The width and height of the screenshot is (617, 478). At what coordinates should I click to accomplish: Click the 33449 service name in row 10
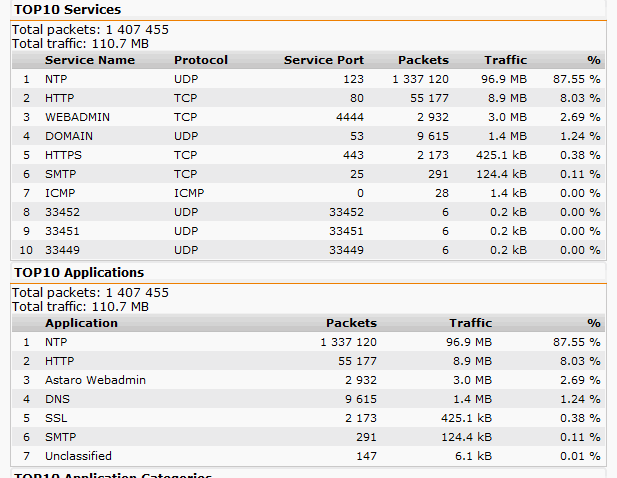62,250
